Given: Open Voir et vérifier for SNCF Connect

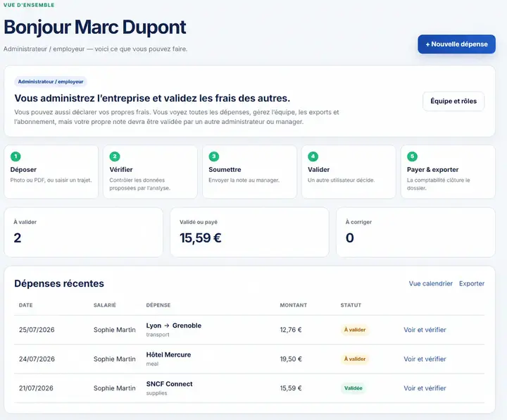Looking at the screenshot, I should coord(425,388).
